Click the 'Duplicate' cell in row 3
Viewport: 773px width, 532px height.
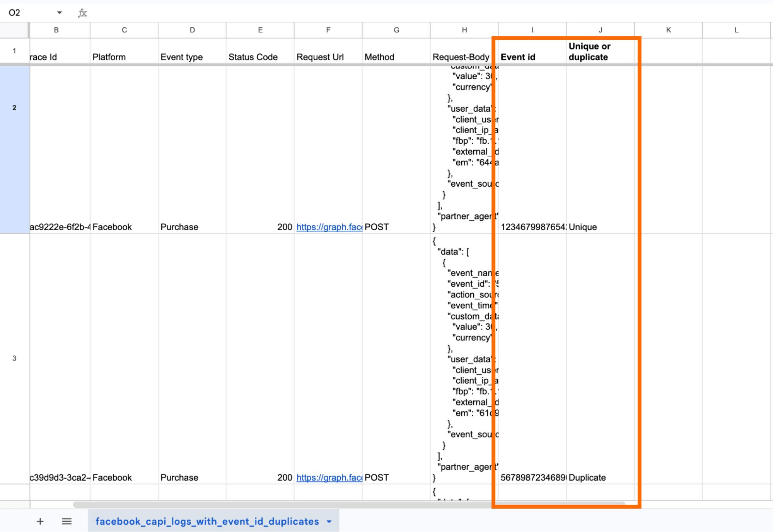601,359
